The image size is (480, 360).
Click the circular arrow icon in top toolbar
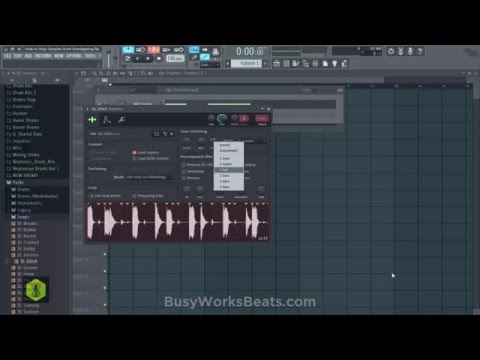[391, 51]
